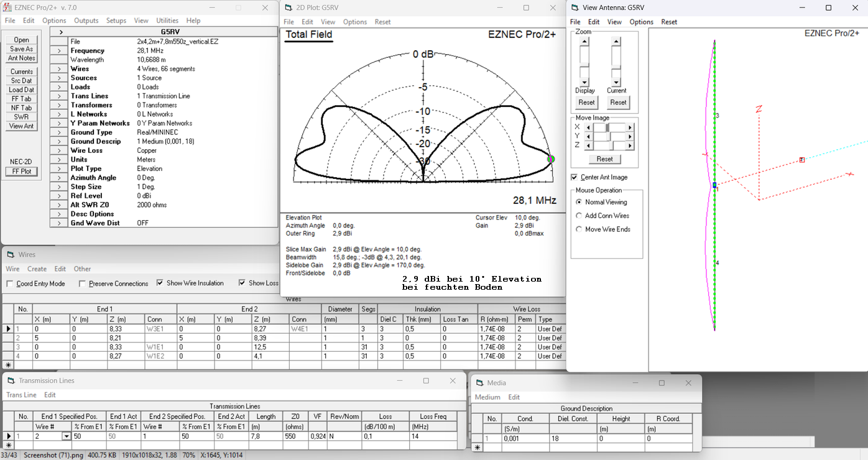Click the Open button in EZNEC
This screenshot has width=868, height=460.
[x=22, y=40]
